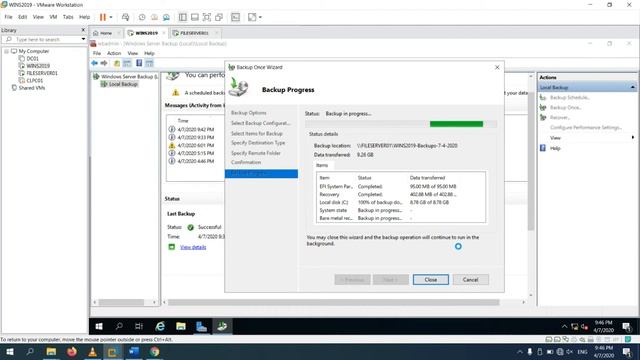
Task: Click Backup Schedule in Actions pane
Action: (569, 98)
